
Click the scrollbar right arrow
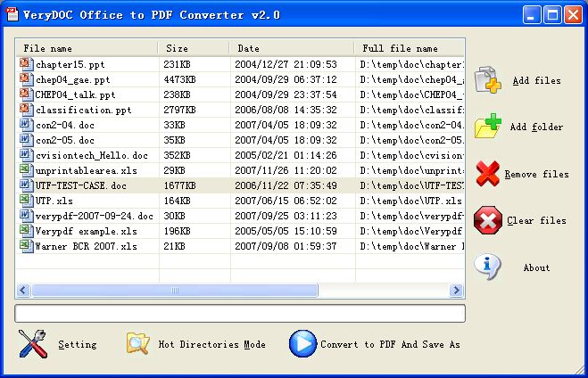pos(456,290)
